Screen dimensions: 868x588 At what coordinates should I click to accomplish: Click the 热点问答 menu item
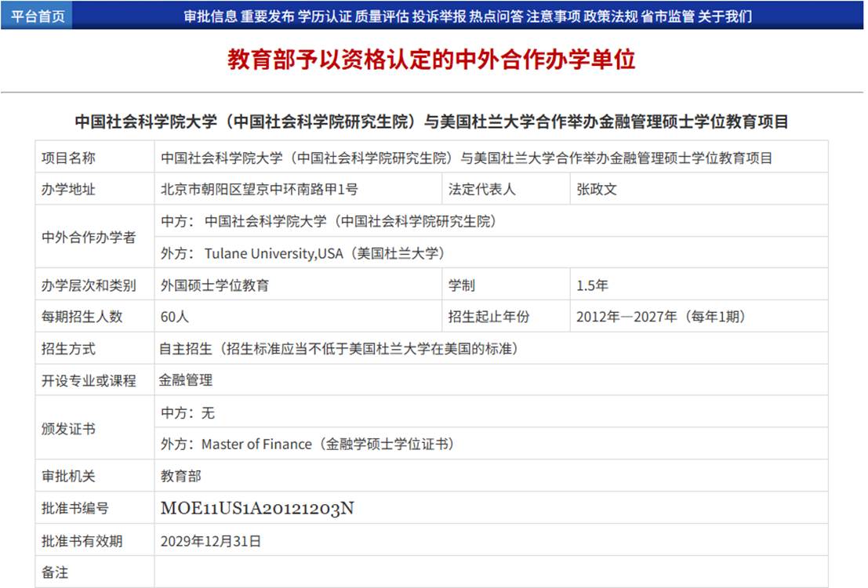496,16
